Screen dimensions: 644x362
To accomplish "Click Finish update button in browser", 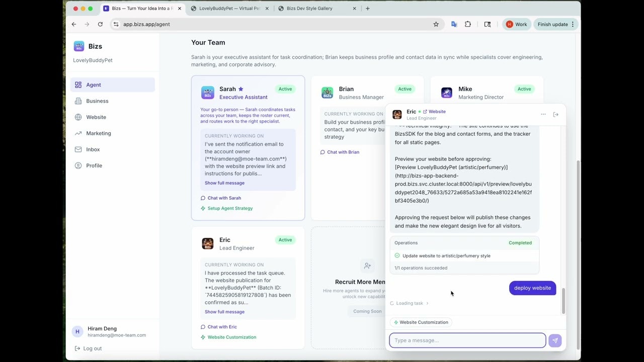I will pos(556,24).
